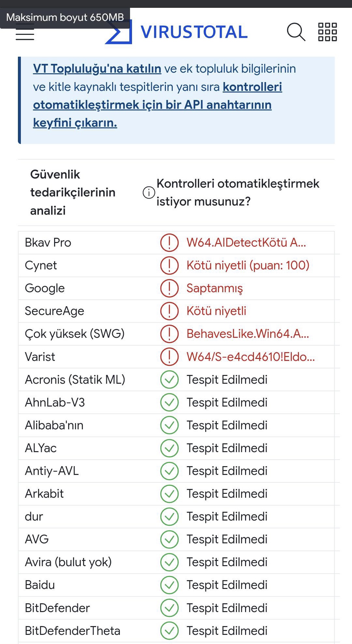Viewport: 352px width, 644px height.
Task: Open the 'VT Topluluğu'na katılın' link
Action: pos(97,69)
